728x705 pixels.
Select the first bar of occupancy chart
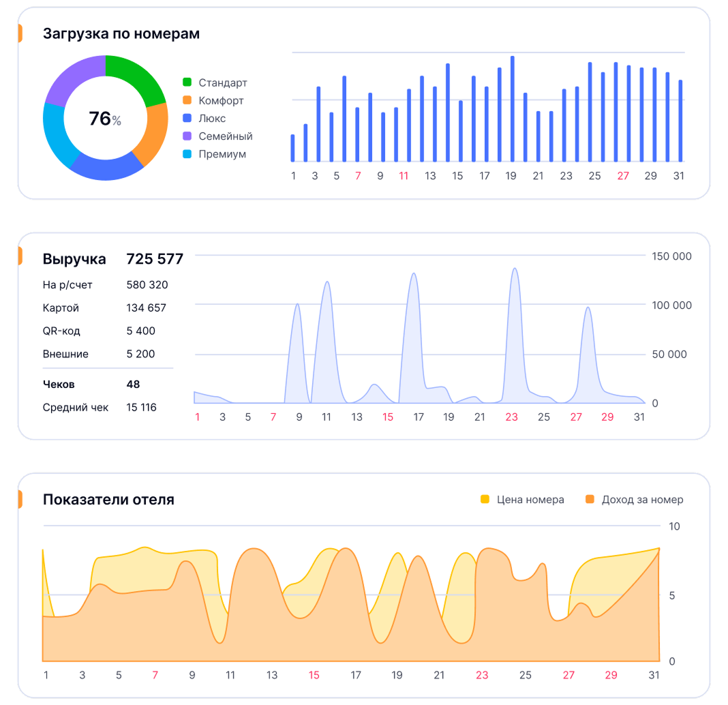coord(293,148)
